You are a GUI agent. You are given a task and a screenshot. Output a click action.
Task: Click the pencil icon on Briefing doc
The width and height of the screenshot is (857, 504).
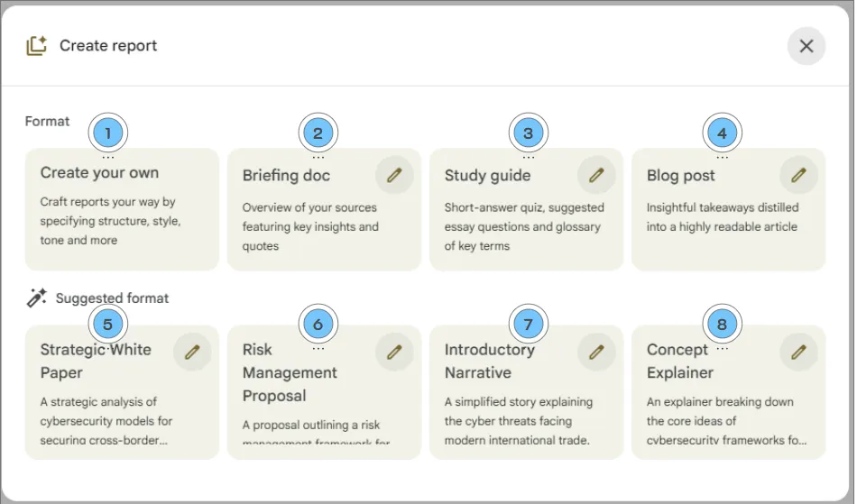tap(394, 175)
